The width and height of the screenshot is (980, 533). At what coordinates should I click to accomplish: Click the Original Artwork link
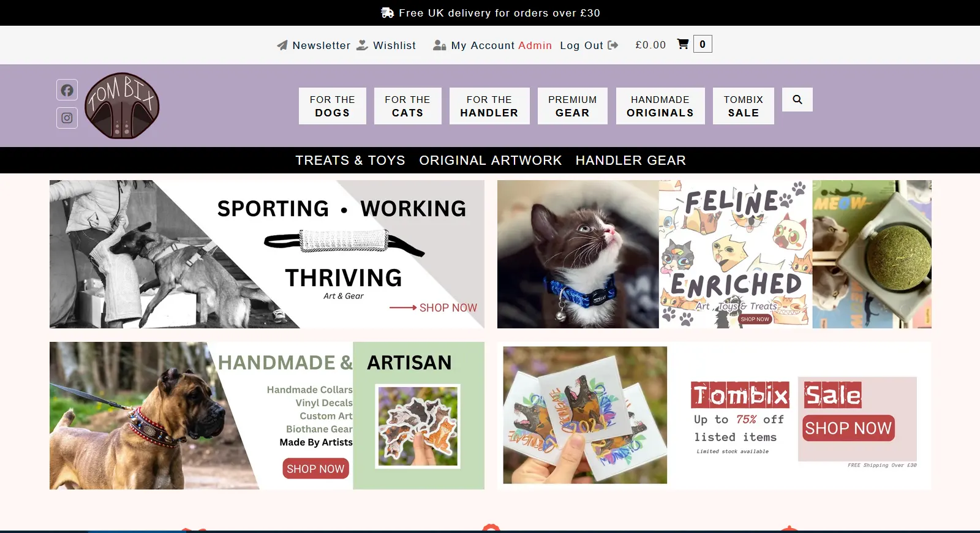pos(491,161)
